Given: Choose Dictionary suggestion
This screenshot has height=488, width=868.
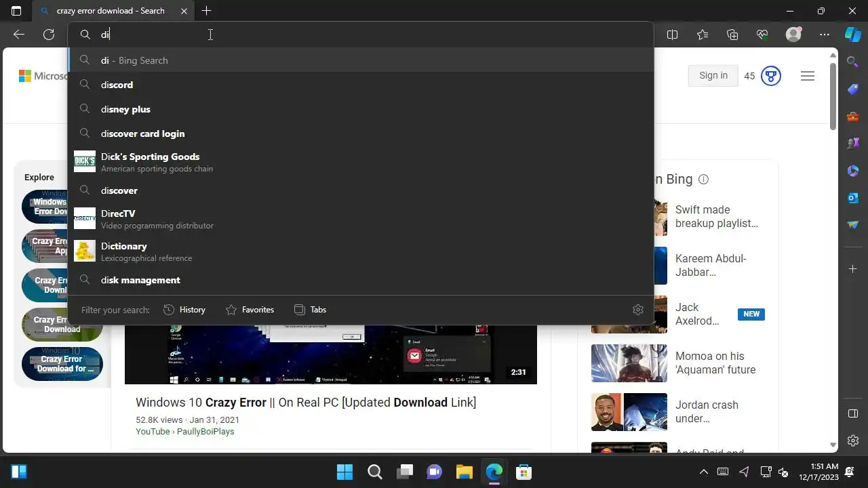Looking at the screenshot, I should click(361, 251).
